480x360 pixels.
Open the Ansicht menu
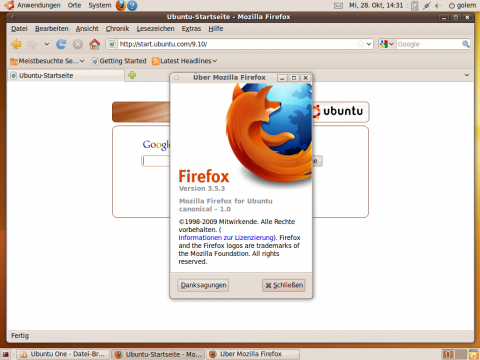pyautogui.click(x=87, y=29)
